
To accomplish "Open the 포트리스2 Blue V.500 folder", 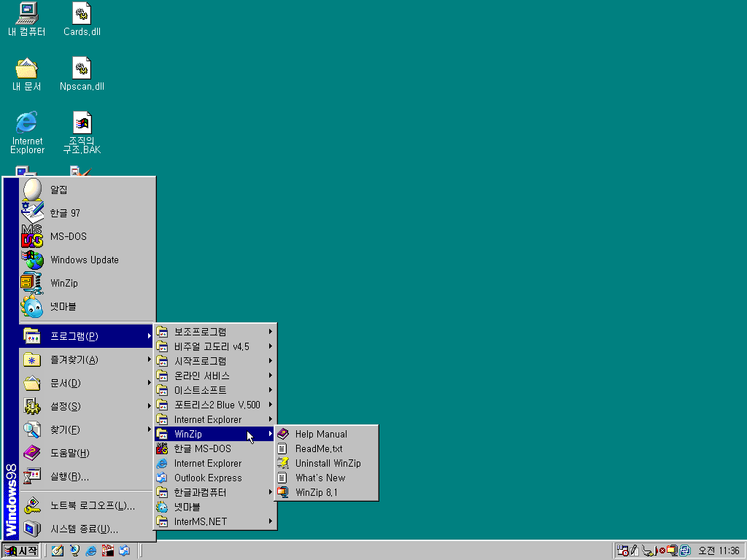I will (215, 405).
